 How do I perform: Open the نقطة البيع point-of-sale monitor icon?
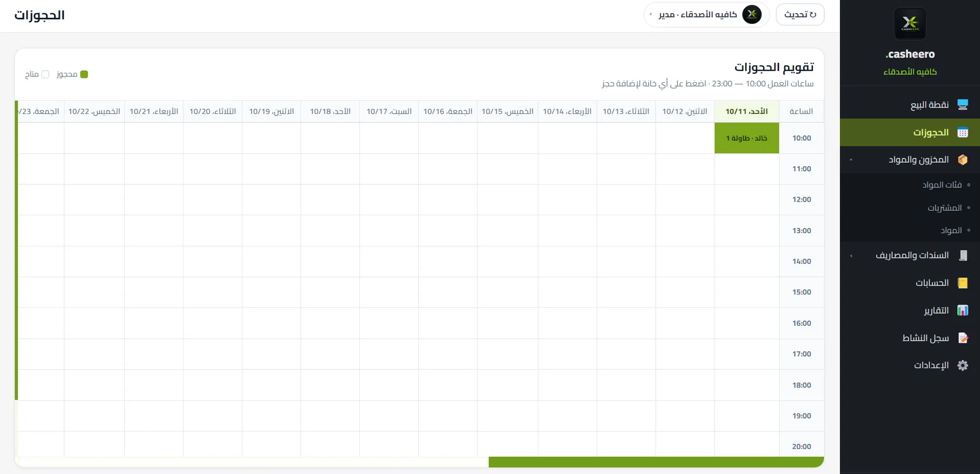[x=963, y=105]
